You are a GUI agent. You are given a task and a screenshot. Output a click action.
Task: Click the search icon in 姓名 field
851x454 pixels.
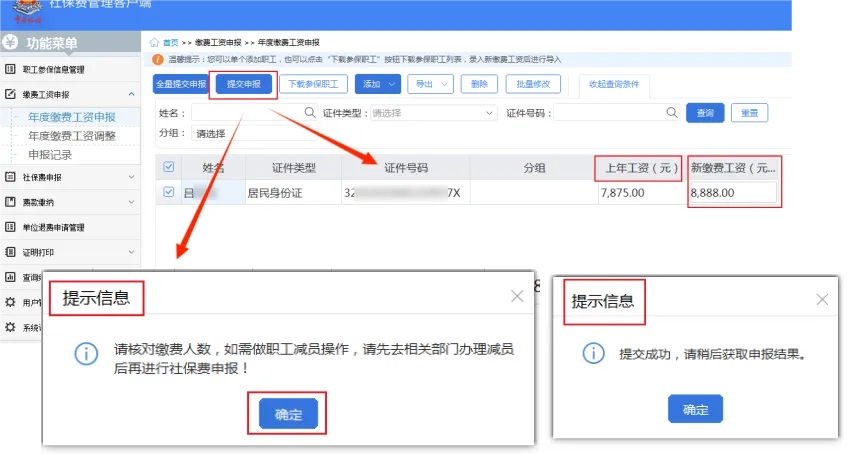point(309,113)
